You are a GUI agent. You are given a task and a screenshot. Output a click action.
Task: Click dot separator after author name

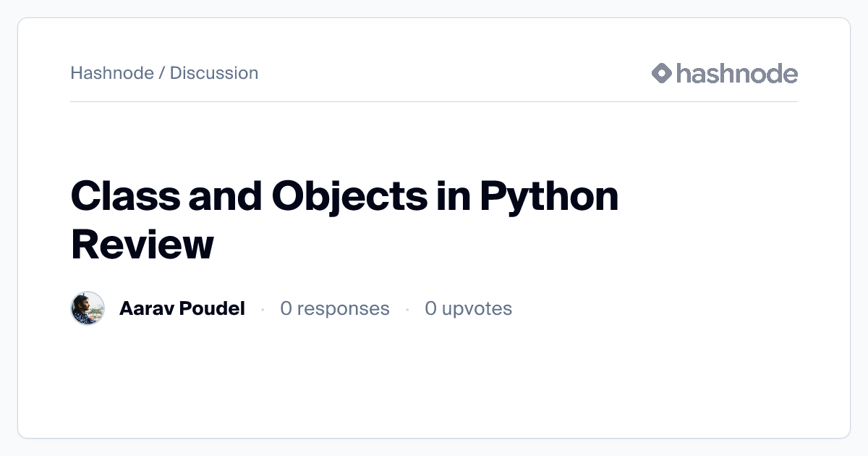point(263,309)
